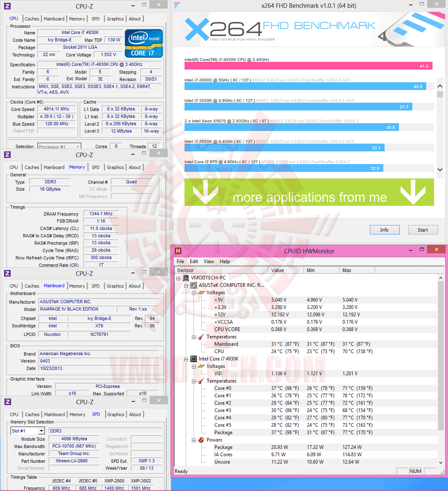Image resolution: width=448 pixels, height=491 pixels.
Task: Collapse the VMODTECH-PC tree node
Action: (178, 278)
